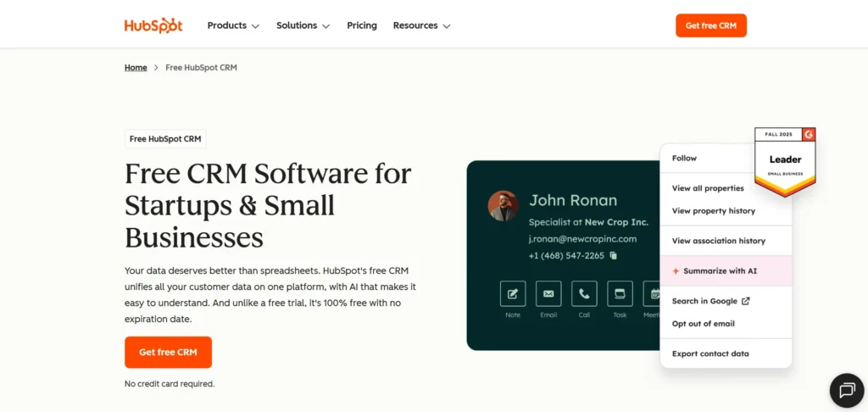Select the Task icon on contact card

pyautogui.click(x=620, y=294)
